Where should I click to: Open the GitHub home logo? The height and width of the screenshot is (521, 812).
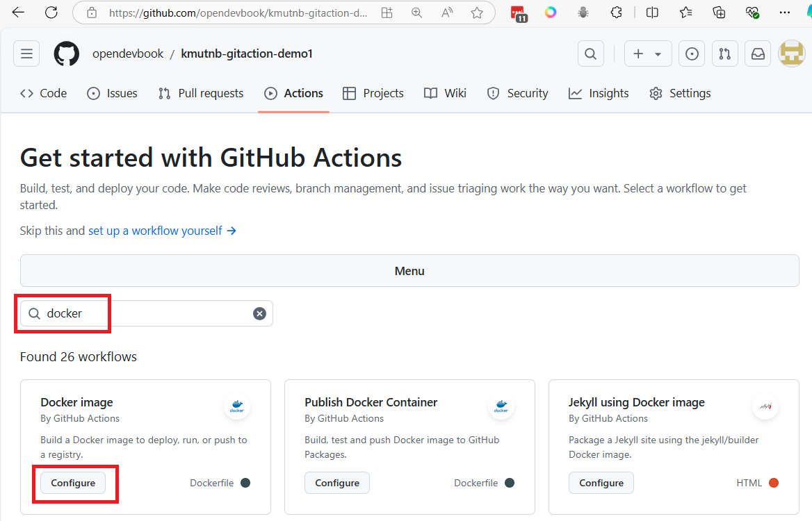tap(67, 53)
